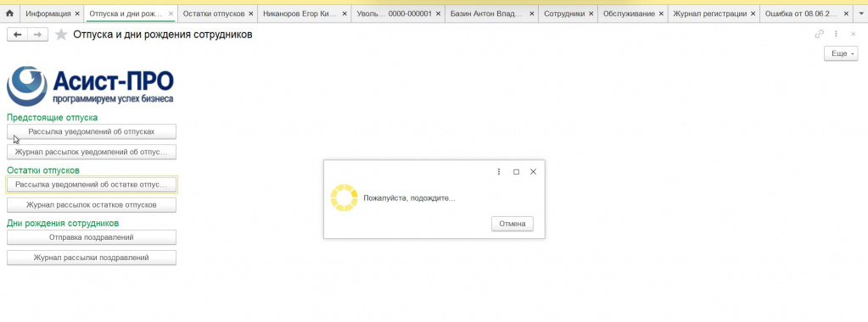
Task: Click the page title Отпуска и дни рождения сотрудников
Action: click(x=163, y=35)
